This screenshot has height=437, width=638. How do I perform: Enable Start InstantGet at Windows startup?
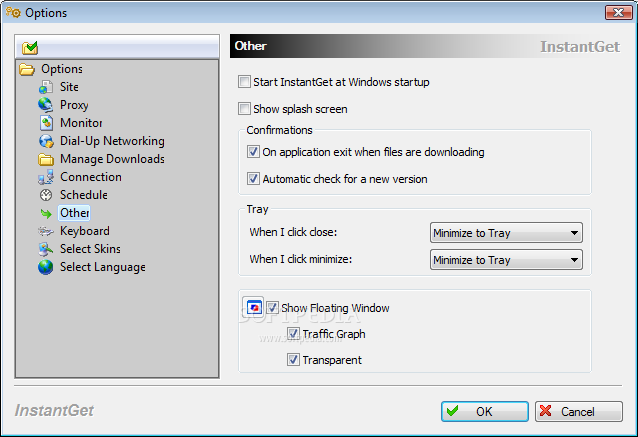click(244, 82)
